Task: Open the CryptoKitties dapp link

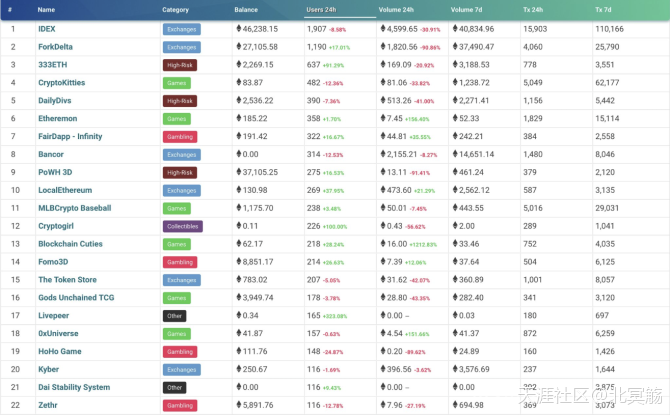Action: 62,83
